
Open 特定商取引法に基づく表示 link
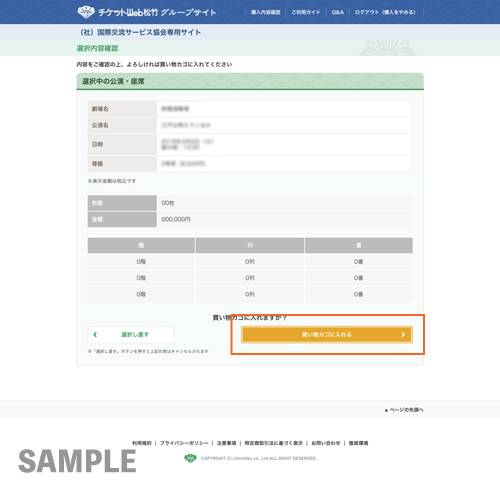click(x=274, y=443)
